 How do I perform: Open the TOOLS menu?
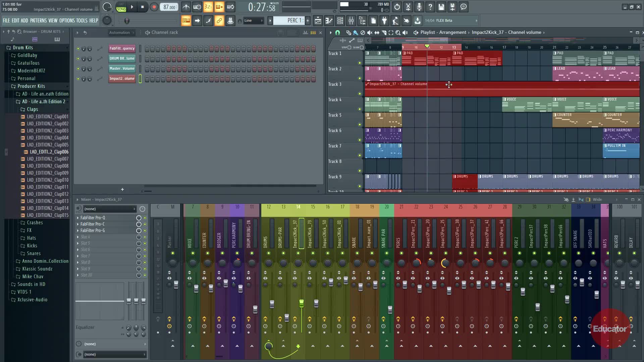[82, 21]
